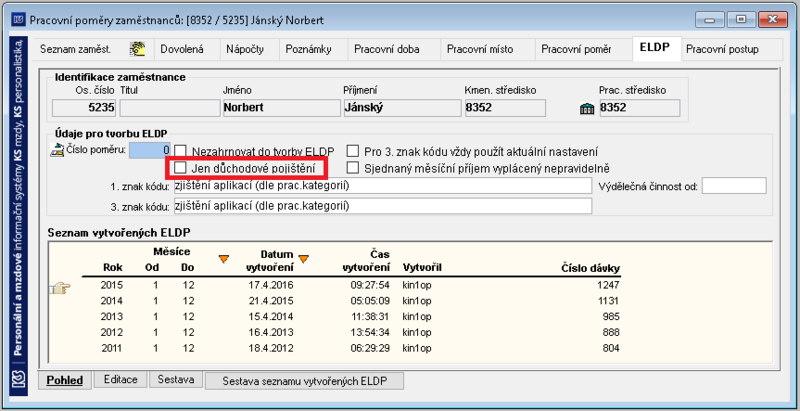The height and width of the screenshot is (411, 800).
Task: Close the Pracovní poměry zaměstnanců window
Action: 773,20
